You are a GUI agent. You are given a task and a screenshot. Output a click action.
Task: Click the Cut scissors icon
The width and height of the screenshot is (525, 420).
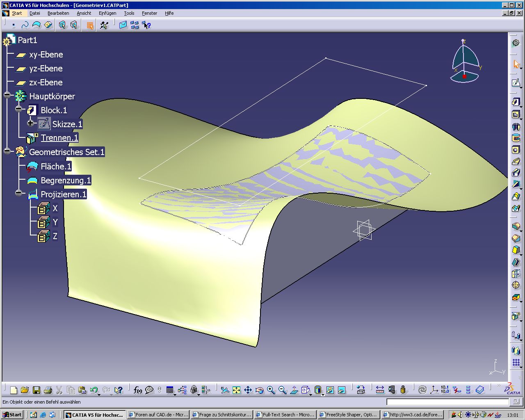pos(59,390)
